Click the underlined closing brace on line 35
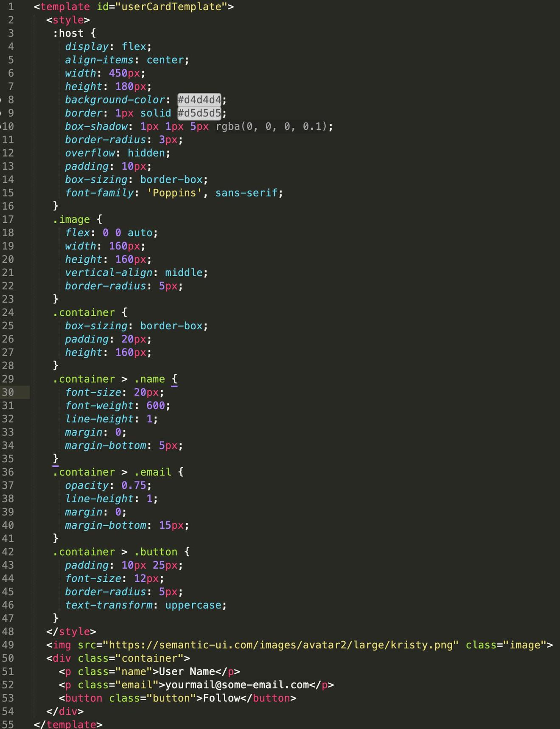The height and width of the screenshot is (729, 560). coord(56,459)
